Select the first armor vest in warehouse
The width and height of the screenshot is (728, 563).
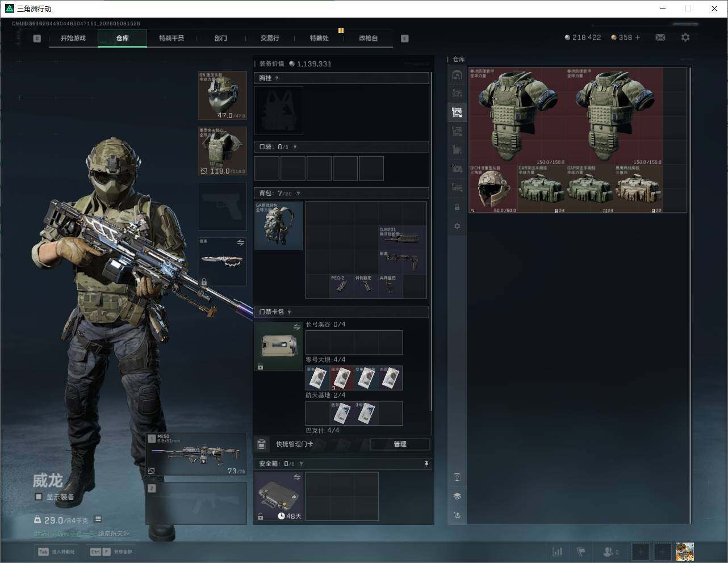click(x=517, y=116)
